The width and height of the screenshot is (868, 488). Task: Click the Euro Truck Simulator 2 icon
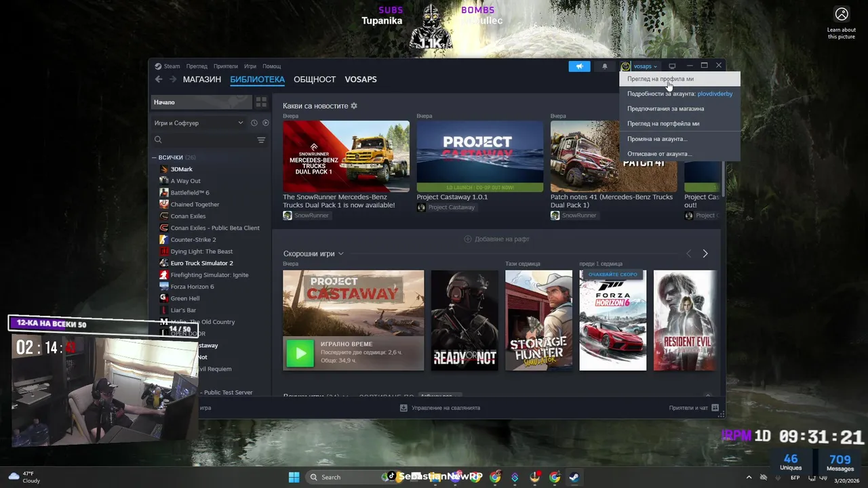click(163, 263)
